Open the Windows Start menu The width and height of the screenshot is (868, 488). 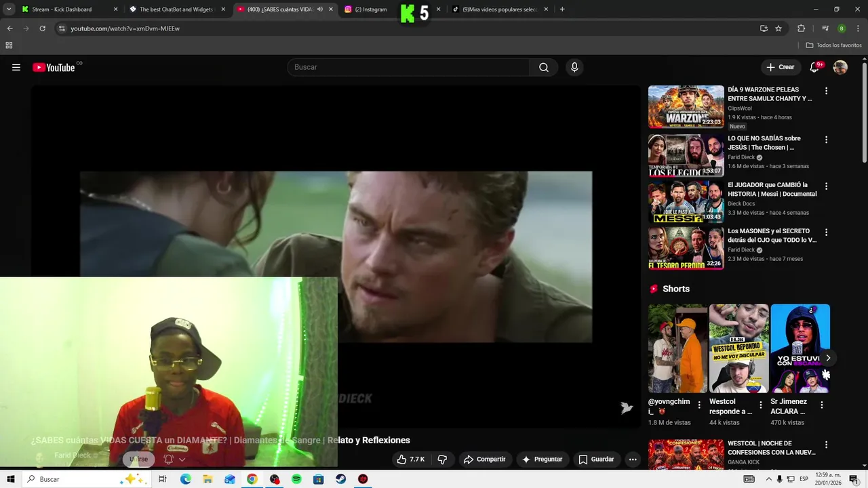pos(10,479)
